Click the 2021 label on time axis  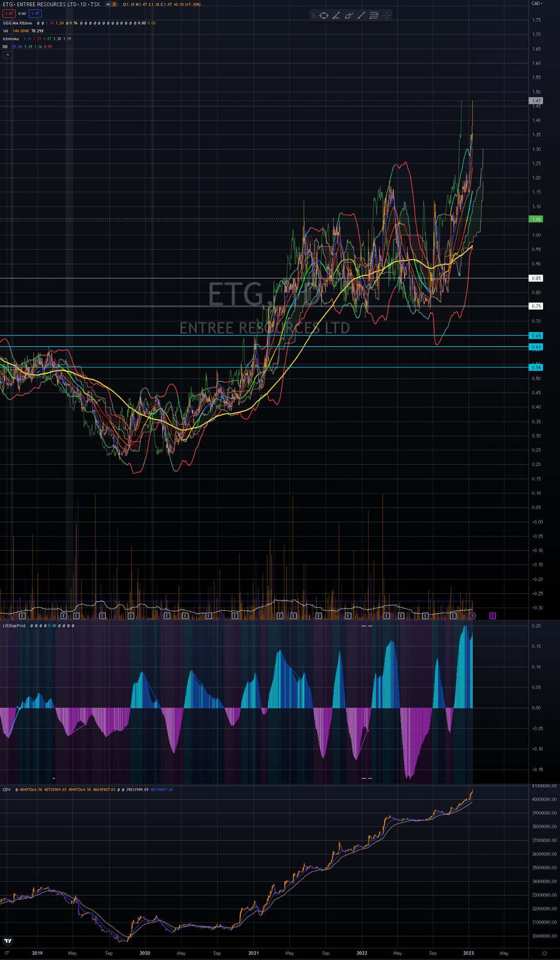pos(254,953)
